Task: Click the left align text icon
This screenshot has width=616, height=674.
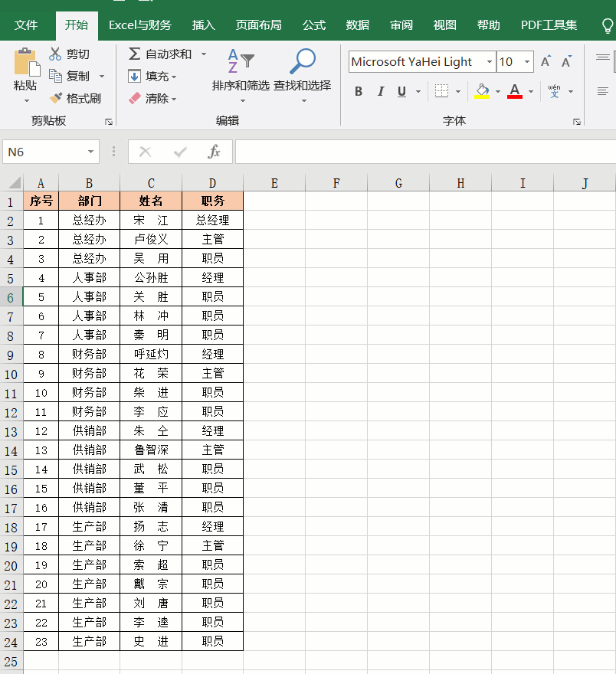Action: [x=603, y=91]
